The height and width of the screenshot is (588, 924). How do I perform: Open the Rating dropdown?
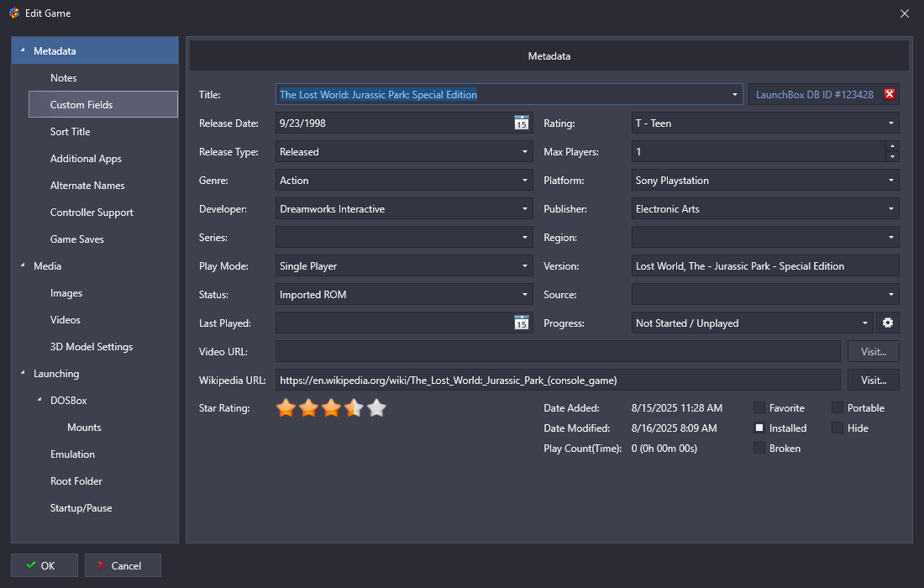pos(765,123)
